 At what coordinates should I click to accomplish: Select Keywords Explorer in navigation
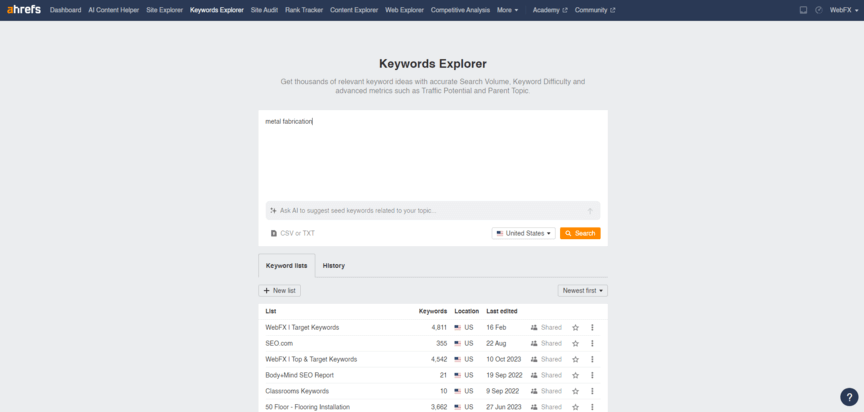click(x=217, y=10)
